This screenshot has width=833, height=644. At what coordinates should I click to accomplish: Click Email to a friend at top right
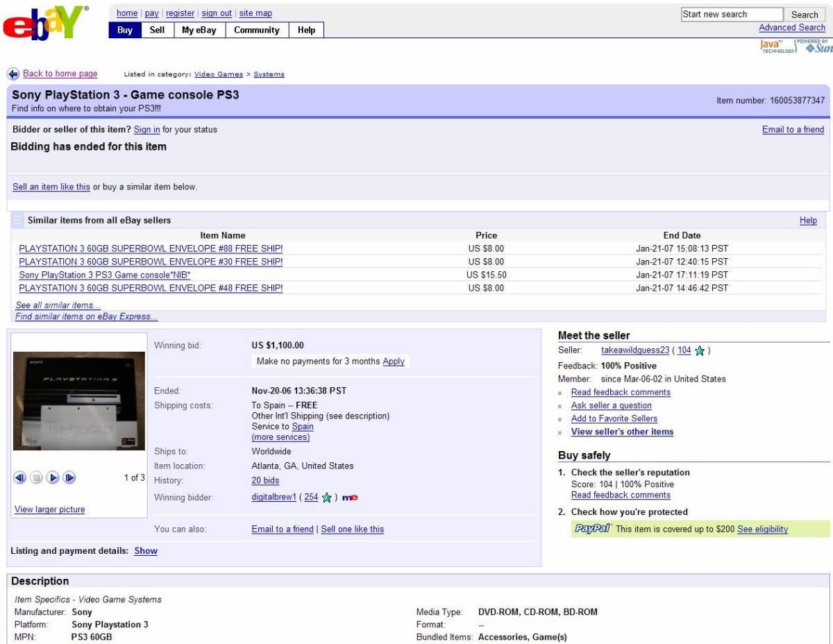click(793, 130)
